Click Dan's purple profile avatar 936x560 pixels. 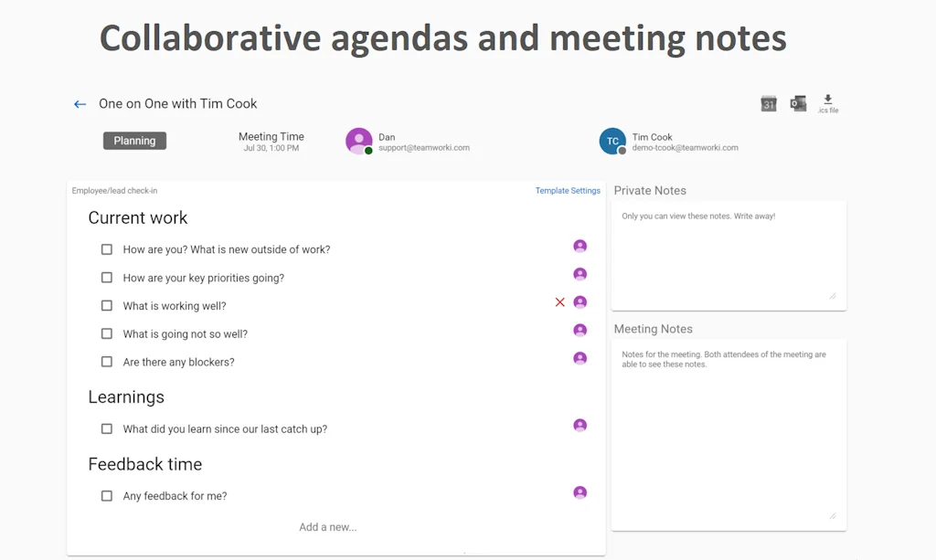tap(358, 141)
